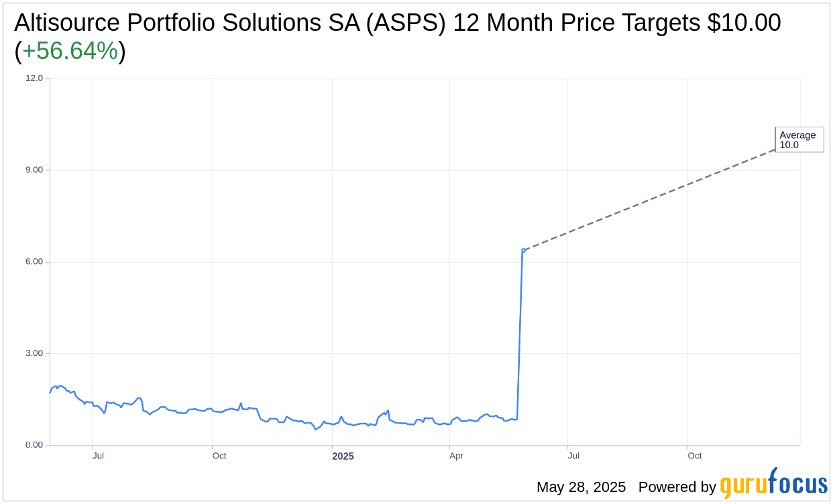Image resolution: width=833 pixels, height=504 pixels.
Task: Click the gurufocus logo
Action: [x=773, y=483]
